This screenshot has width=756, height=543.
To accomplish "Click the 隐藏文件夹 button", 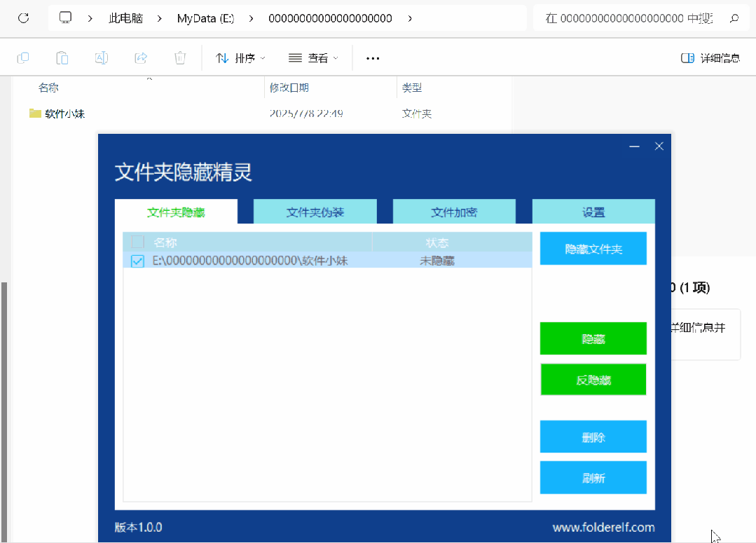I will coord(593,248).
